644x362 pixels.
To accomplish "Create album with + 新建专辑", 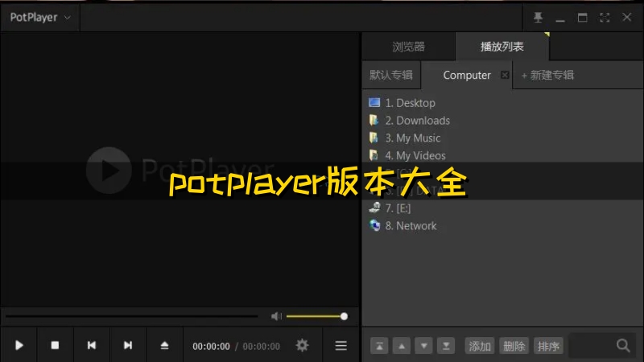I will coord(547,75).
